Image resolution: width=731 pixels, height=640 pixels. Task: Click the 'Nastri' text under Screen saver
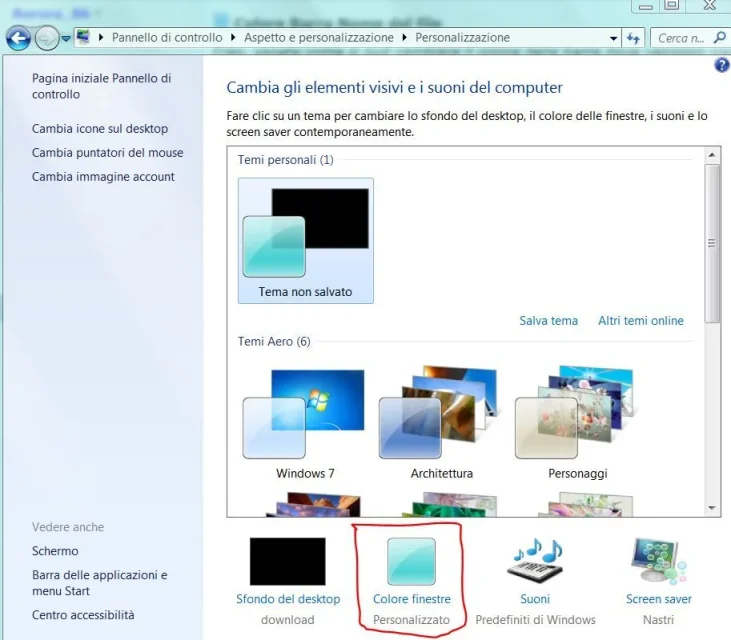point(659,620)
